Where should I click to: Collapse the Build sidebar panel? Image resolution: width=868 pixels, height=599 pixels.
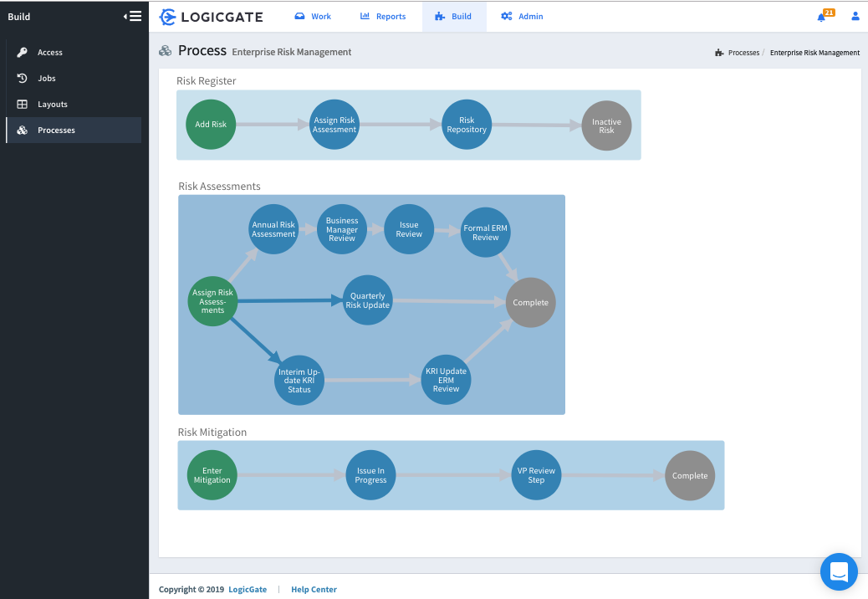[x=131, y=15]
